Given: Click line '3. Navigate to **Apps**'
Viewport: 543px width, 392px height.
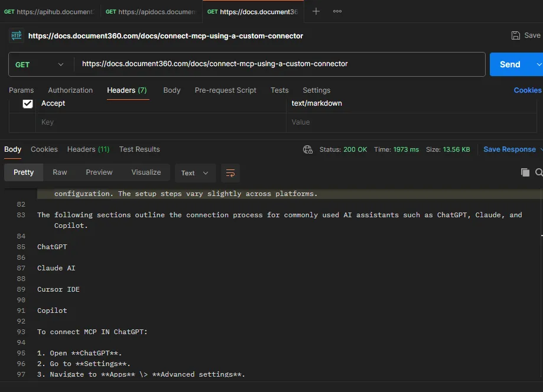Looking at the screenshot, I should [x=141, y=374].
